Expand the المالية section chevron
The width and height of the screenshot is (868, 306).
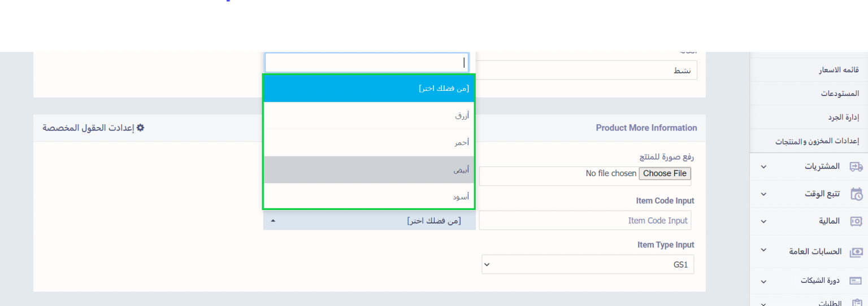(763, 222)
